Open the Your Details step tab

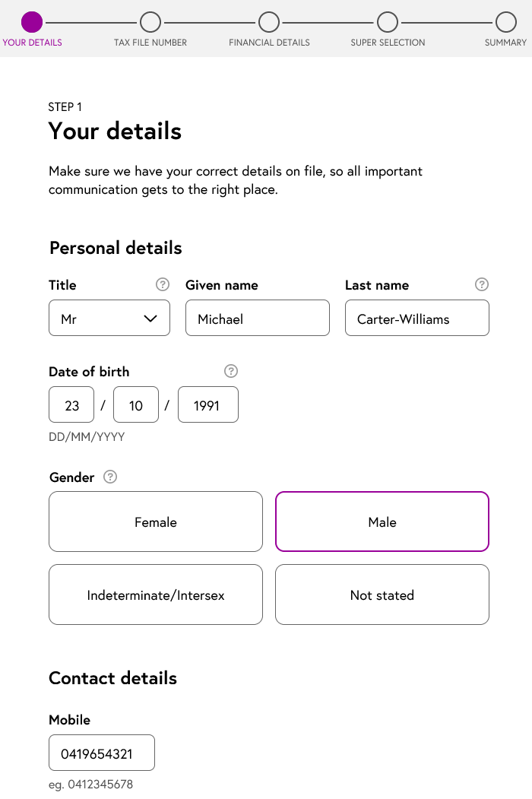tap(32, 30)
